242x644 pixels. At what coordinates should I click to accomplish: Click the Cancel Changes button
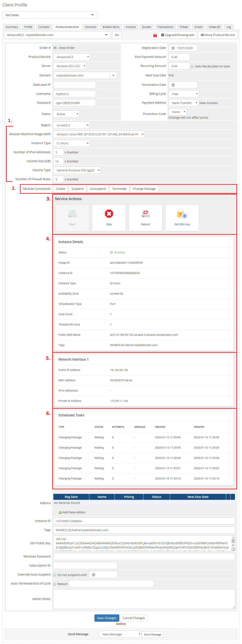[134, 618]
